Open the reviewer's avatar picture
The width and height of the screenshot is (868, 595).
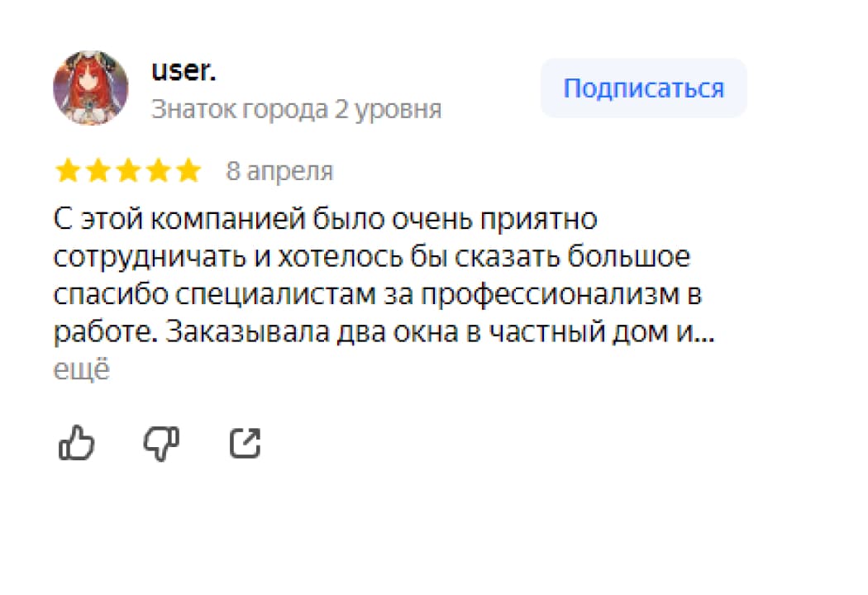(x=91, y=88)
